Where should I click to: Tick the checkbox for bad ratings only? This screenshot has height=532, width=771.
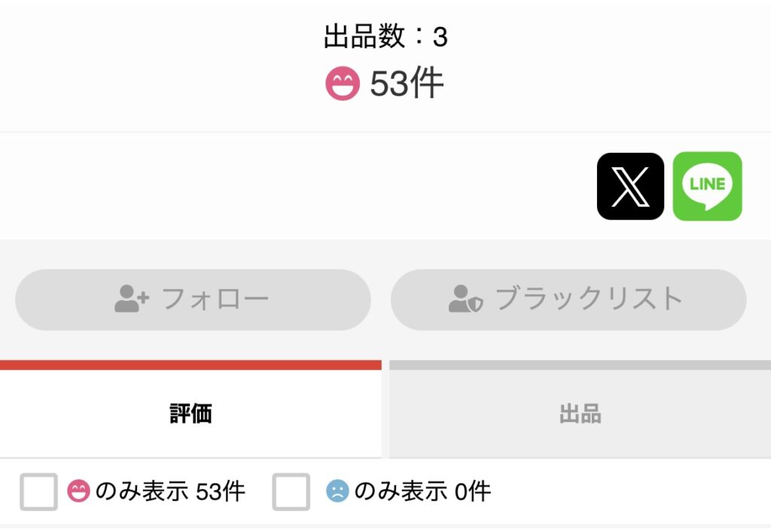click(x=291, y=491)
